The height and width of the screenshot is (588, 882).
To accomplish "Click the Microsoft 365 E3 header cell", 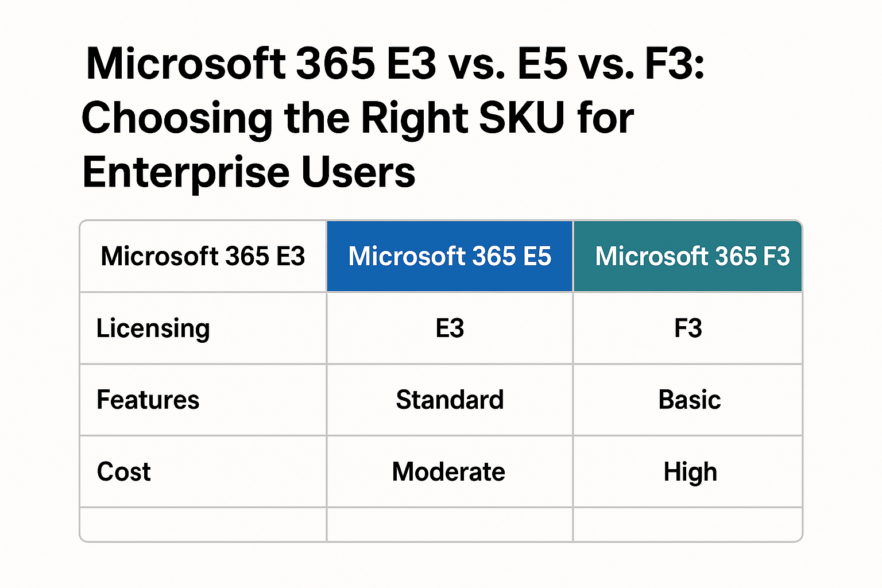I will [203, 257].
